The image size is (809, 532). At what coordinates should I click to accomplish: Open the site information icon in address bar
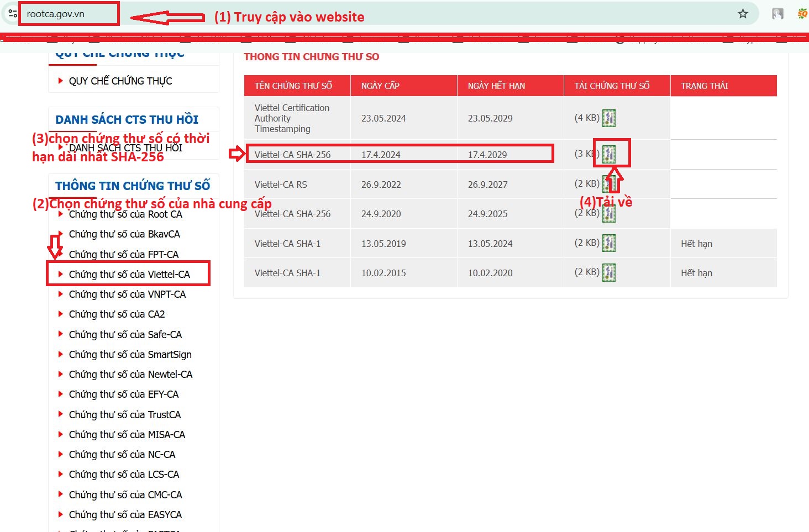click(12, 14)
